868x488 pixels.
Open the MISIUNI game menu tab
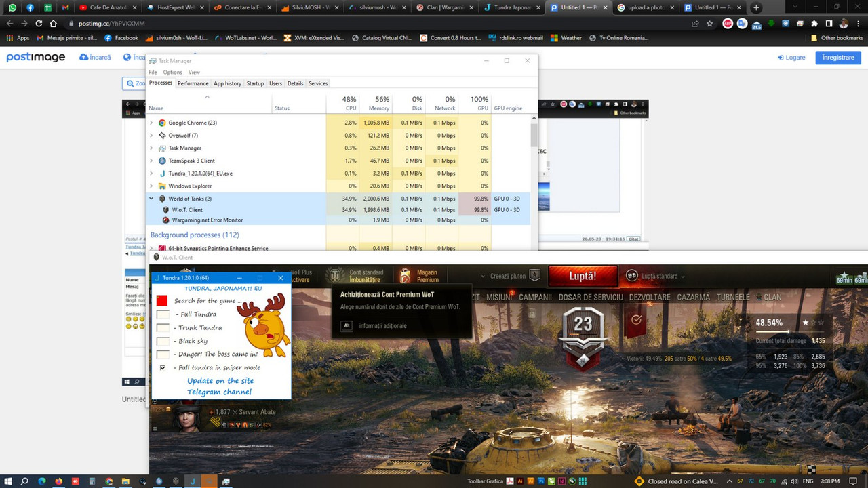click(500, 297)
